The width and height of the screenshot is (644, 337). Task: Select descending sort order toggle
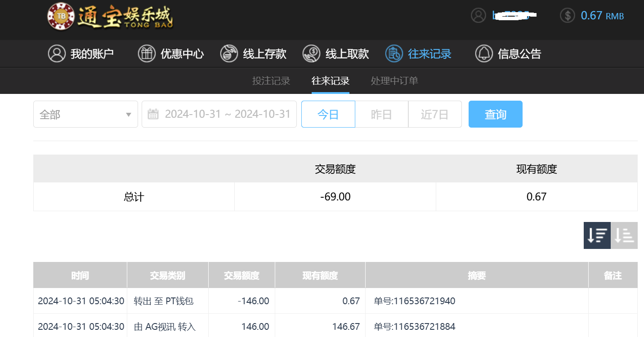[597, 235]
